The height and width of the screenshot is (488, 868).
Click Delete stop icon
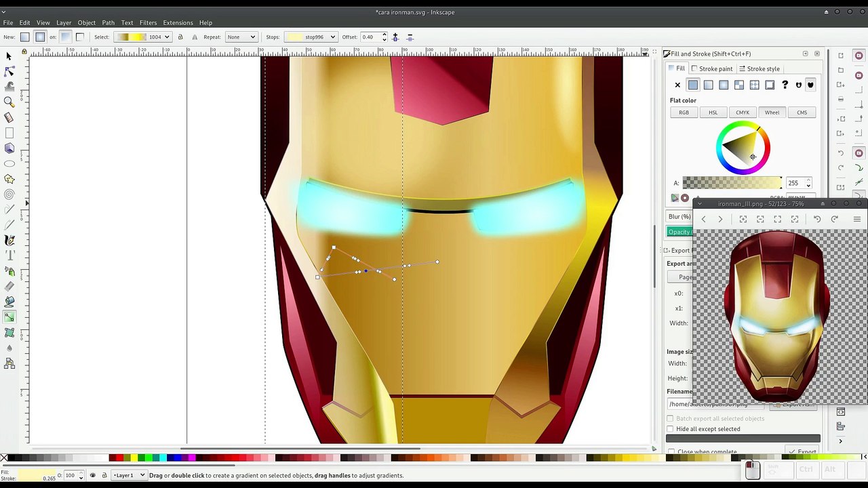coord(410,37)
